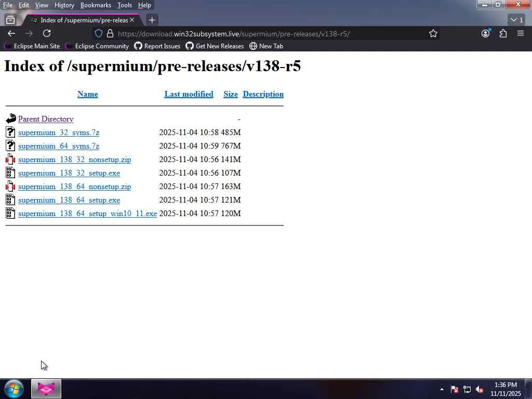Screen dimensions: 532x399
Task: Open the tab overview icon left of the tabs
Action: 10,20
